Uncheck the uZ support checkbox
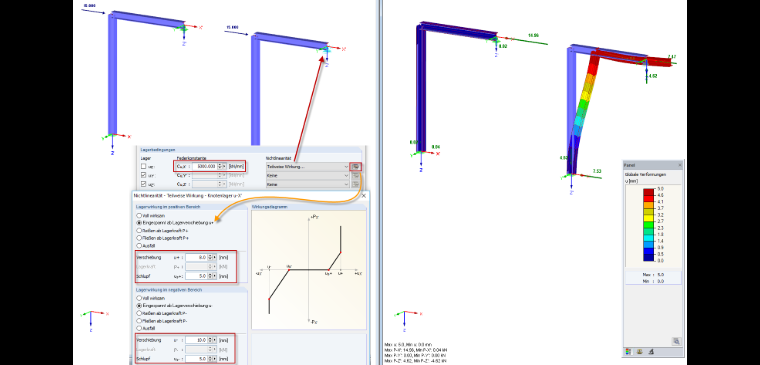This screenshot has width=760, height=365. (x=143, y=184)
